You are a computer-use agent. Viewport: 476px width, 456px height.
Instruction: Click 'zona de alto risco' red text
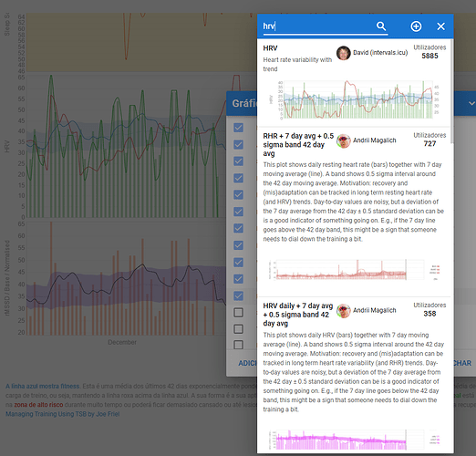click(x=38, y=405)
